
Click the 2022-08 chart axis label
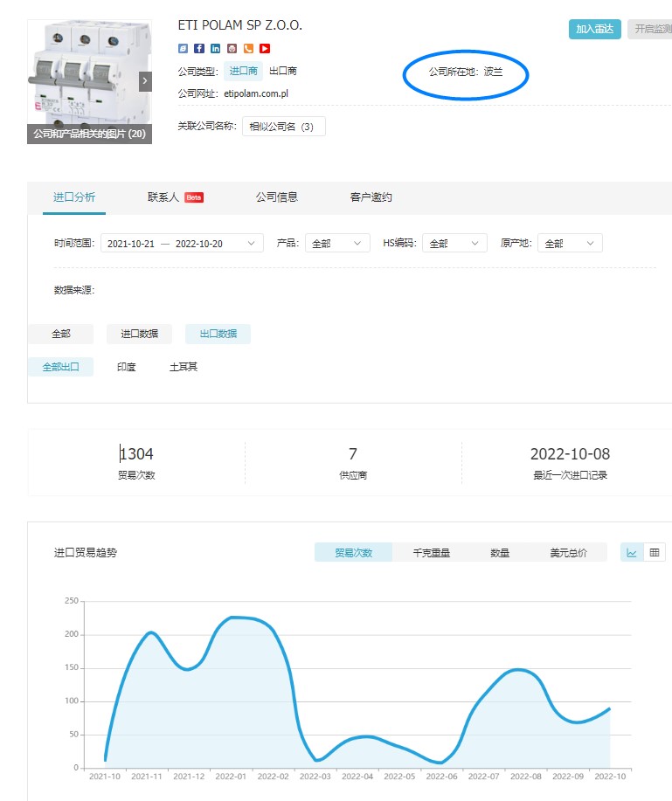526,776
